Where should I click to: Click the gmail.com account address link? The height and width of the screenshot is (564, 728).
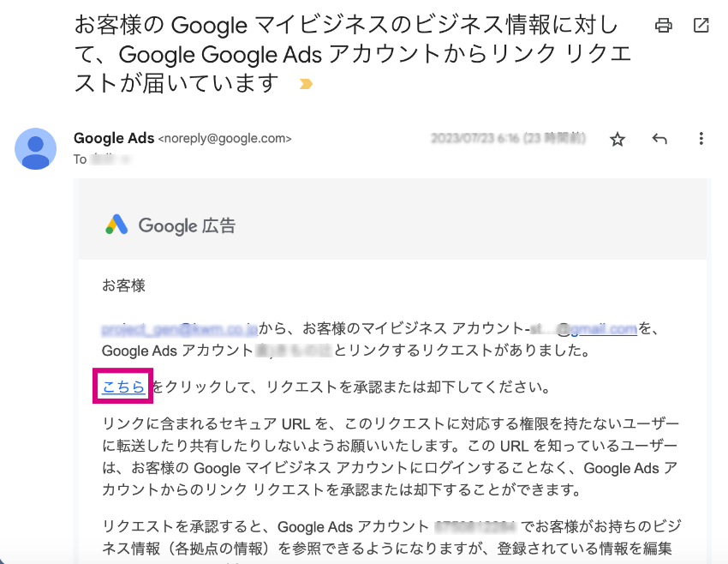pos(604,329)
